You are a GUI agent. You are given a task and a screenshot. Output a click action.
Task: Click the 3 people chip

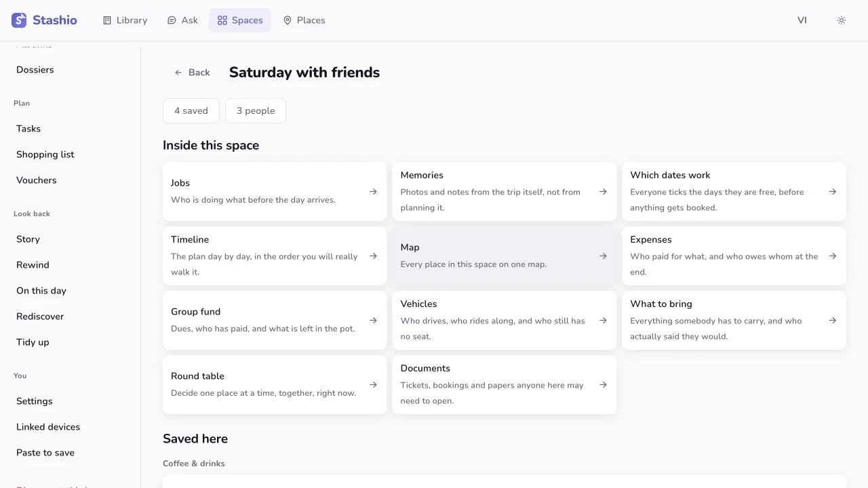click(x=256, y=111)
